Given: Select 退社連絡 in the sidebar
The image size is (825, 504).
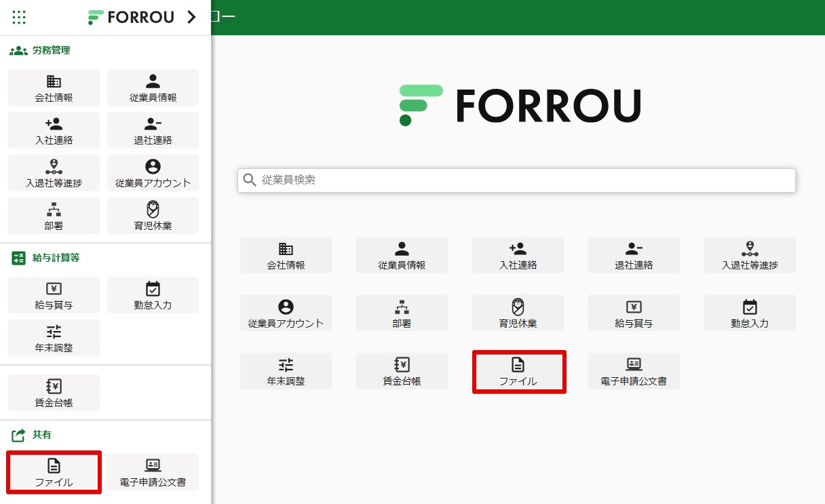Looking at the screenshot, I should tap(153, 130).
